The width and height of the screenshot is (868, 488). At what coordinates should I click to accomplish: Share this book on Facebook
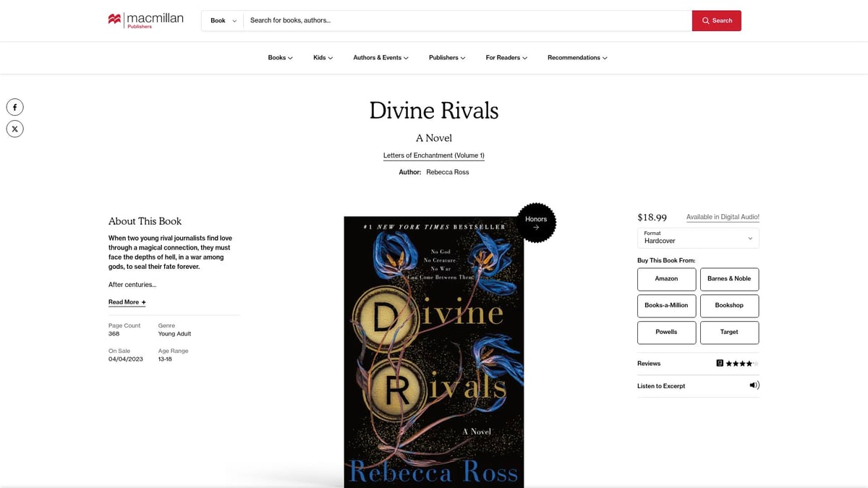pos(14,106)
